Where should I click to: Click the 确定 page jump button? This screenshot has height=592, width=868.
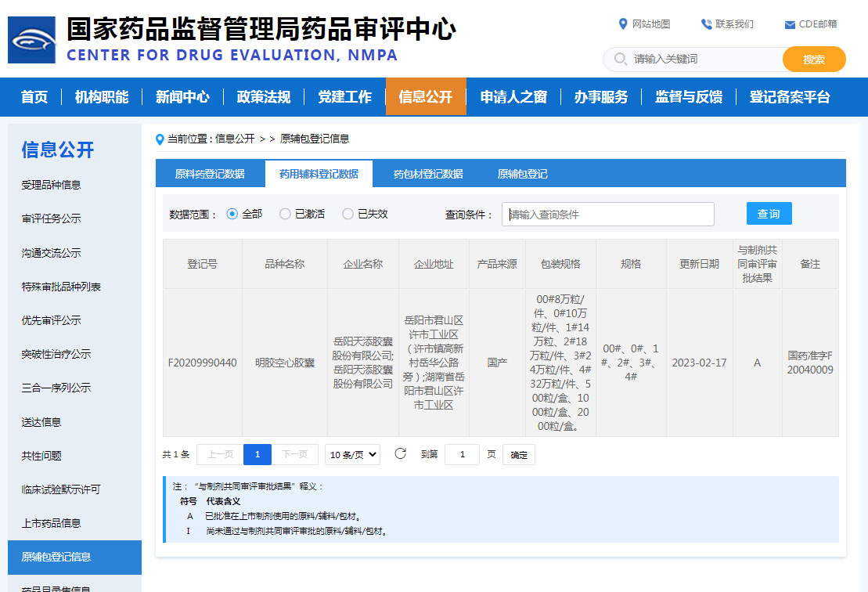(x=519, y=454)
